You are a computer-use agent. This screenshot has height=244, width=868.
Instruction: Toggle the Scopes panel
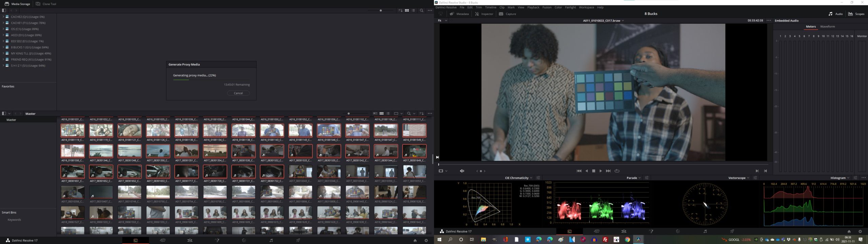coord(856,14)
